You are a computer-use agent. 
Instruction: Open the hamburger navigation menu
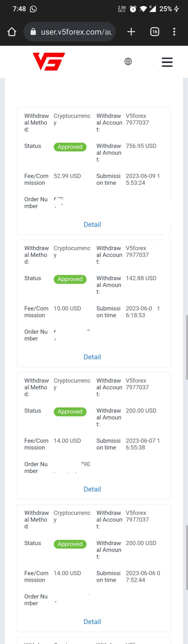pyautogui.click(x=167, y=62)
